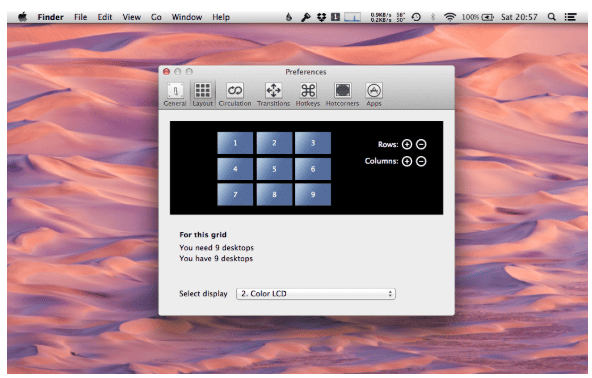Select desktop 9 thumbnail in grid
Image resolution: width=592 pixels, height=378 pixels.
tap(313, 194)
